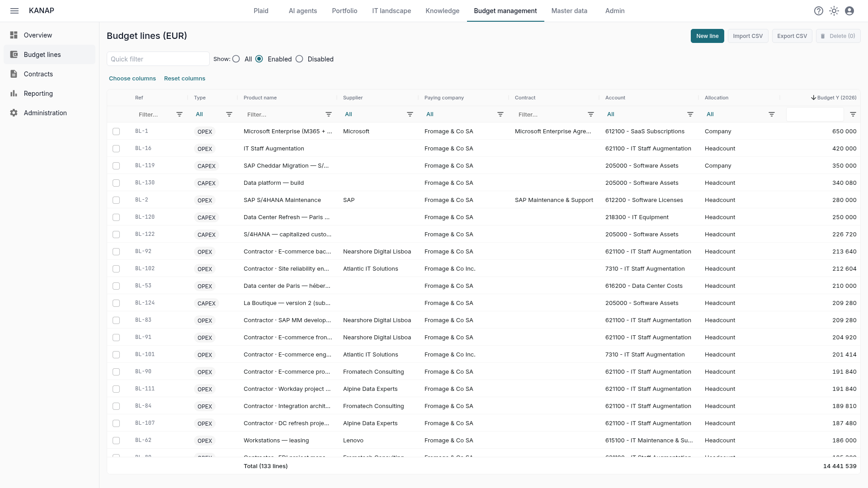Image resolution: width=868 pixels, height=488 pixels.
Task: Open filter menu icon for Account column
Action: pos(690,114)
